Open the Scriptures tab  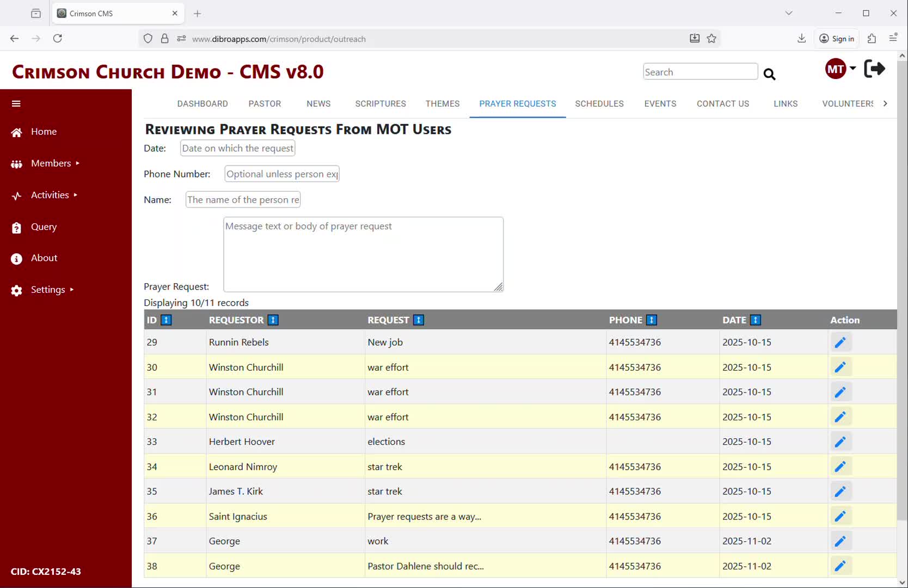click(380, 103)
